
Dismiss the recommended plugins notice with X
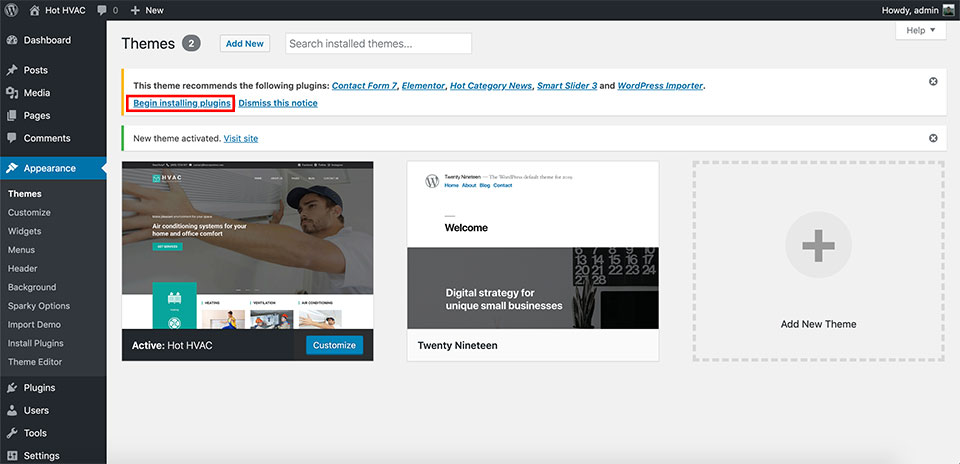tap(933, 81)
